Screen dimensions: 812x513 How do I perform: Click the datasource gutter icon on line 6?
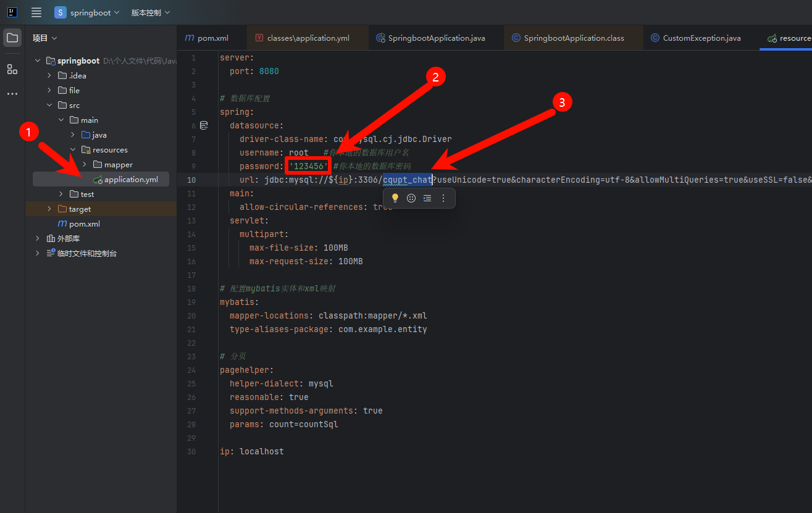(204, 125)
